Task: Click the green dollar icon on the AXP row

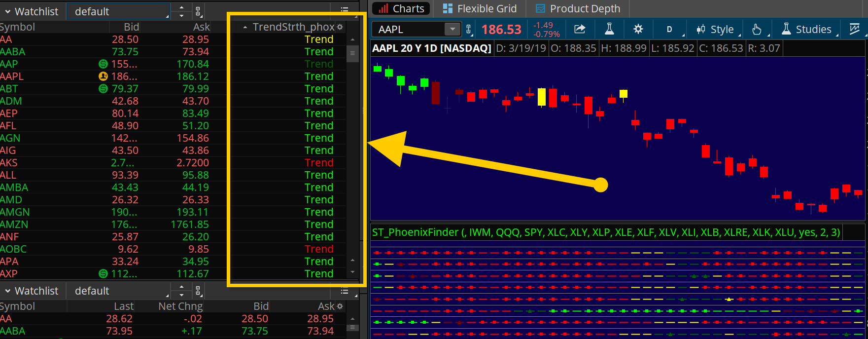Action: point(103,273)
